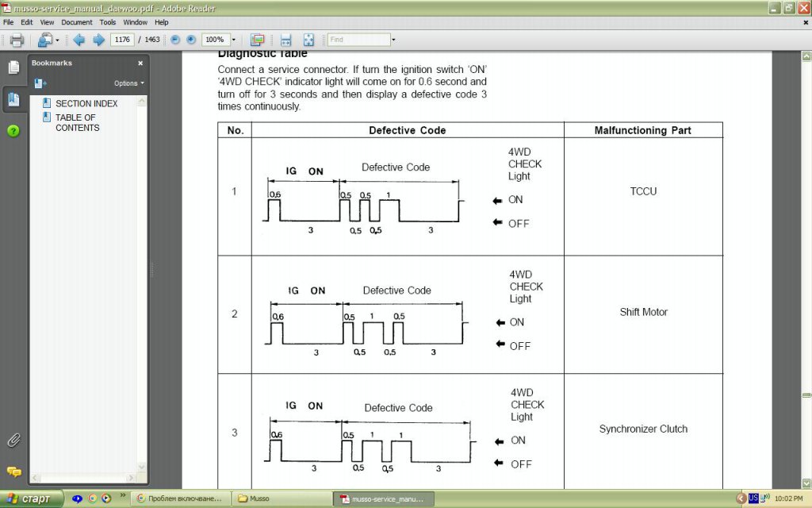Screen dimensions: 812x508
Task: Open the Attachments paperclip panel
Action: 14,441
